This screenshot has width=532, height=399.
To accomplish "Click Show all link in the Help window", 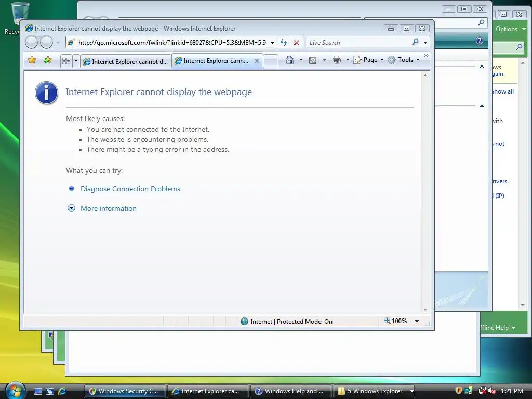I will (503, 91).
